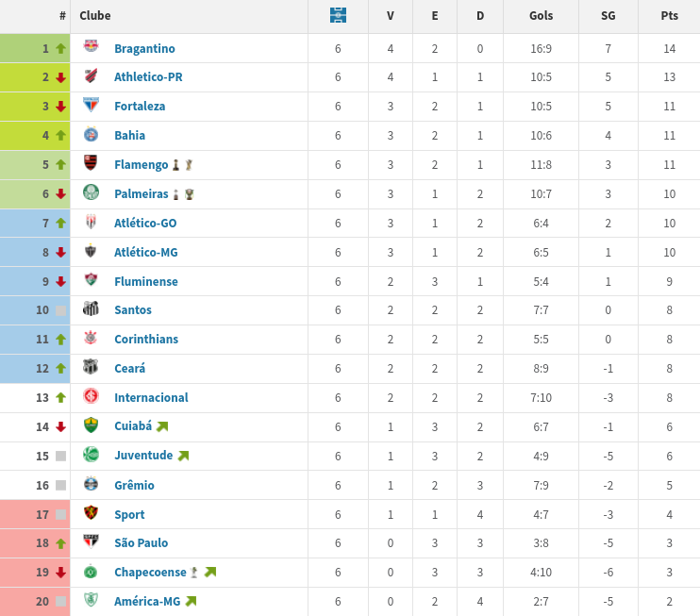Click the Santos club crest icon
This screenshot has width=700, height=616.
tap(92, 308)
